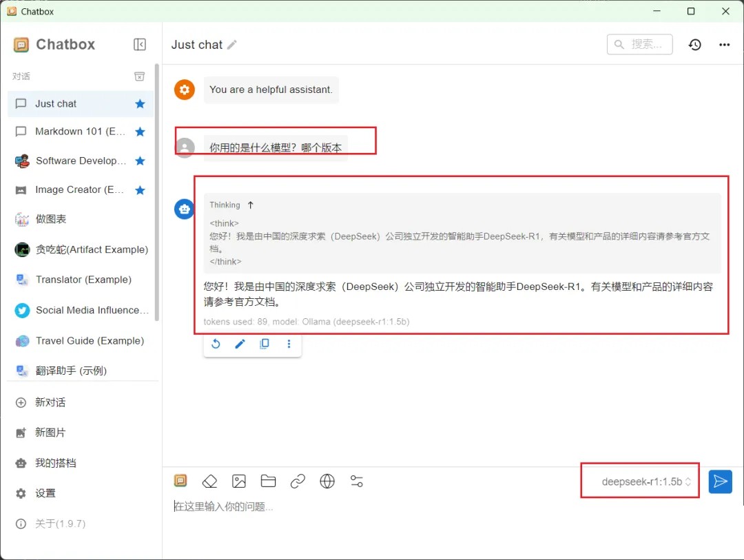Screen dimensions: 744x560
Task: Click the assistant robot avatar
Action: coord(184,209)
